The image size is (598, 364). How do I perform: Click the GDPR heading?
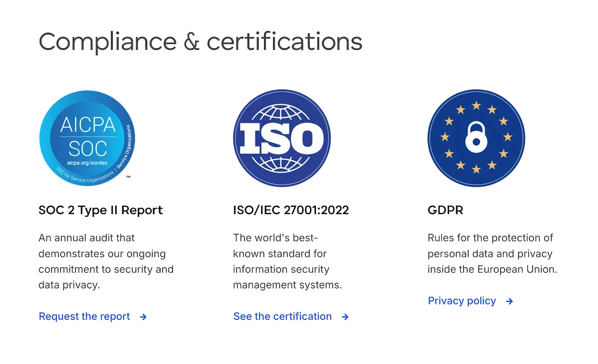(445, 210)
